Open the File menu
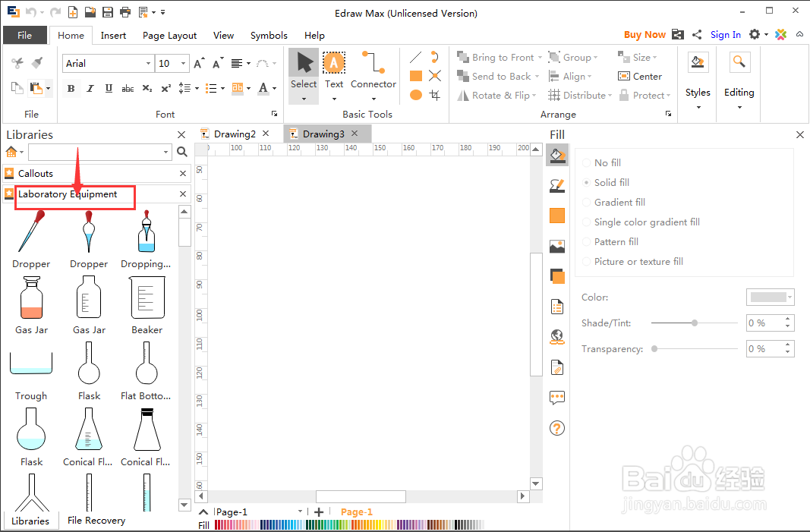This screenshot has width=810, height=532. point(25,35)
